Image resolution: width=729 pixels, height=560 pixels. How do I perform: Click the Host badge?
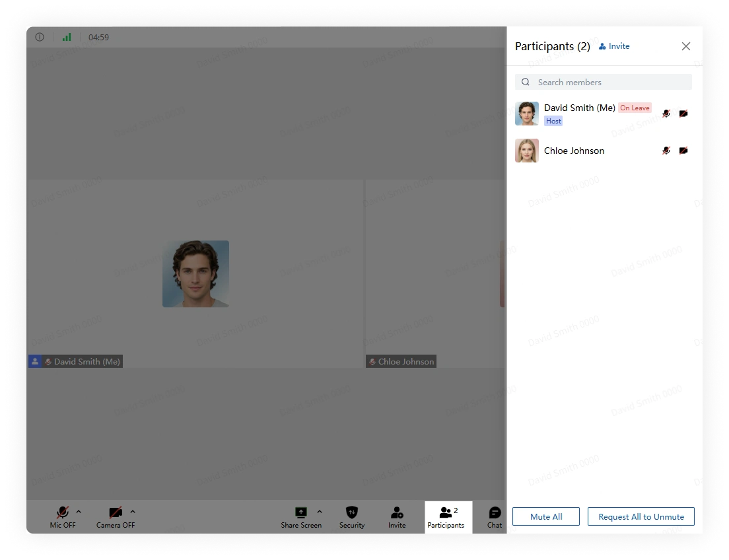point(553,121)
